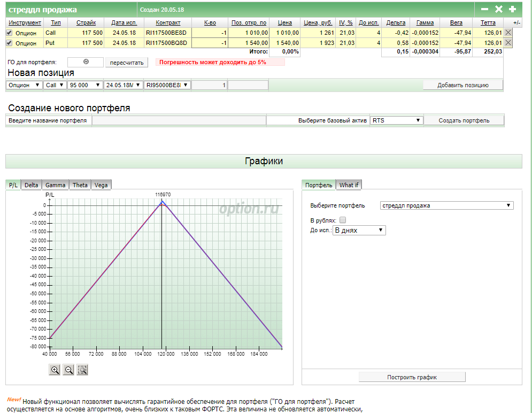Open the 'В днях' expiry units dropdown

click(x=359, y=230)
